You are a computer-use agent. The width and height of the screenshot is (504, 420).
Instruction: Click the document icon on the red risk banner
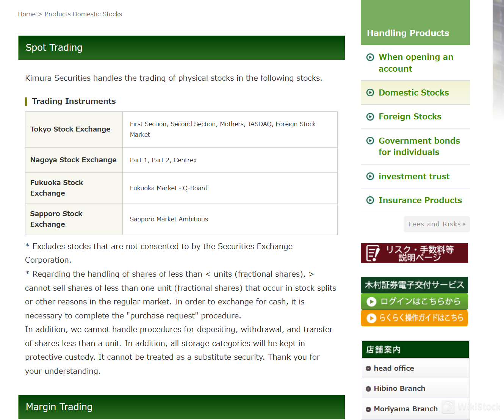click(x=373, y=253)
